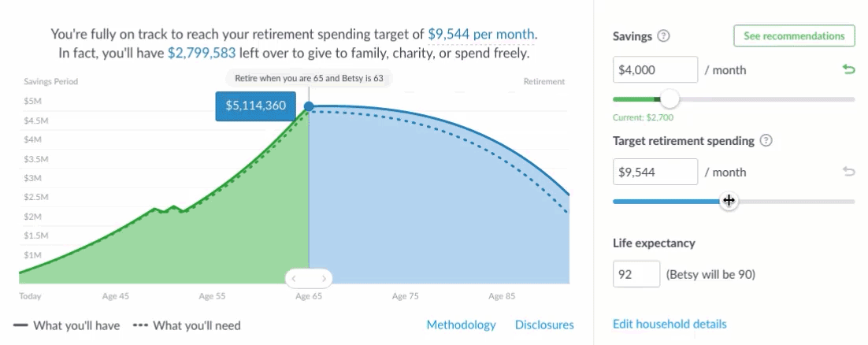Click the blue retirement point marker on the chart

click(309, 106)
